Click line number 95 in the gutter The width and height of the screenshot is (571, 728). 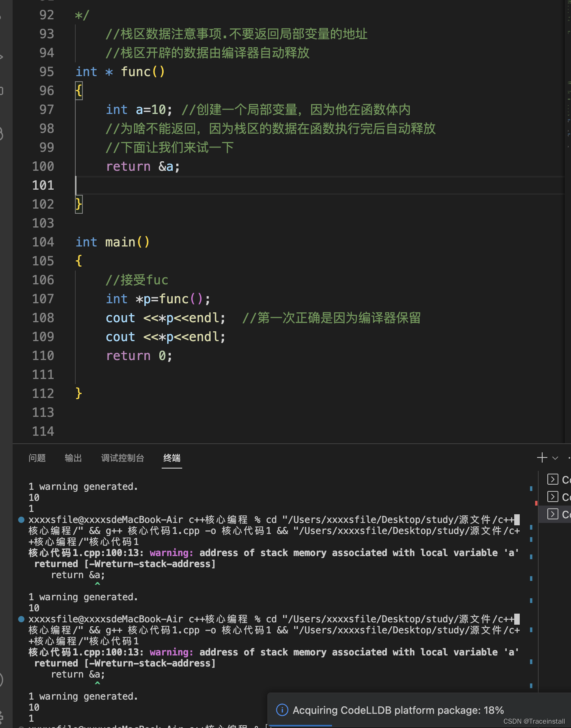pyautogui.click(x=47, y=72)
